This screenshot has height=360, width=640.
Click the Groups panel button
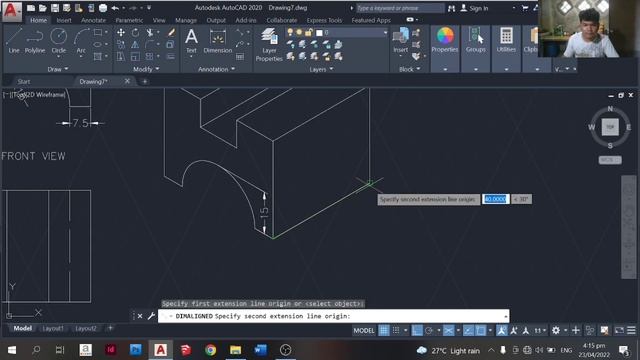[x=476, y=40]
